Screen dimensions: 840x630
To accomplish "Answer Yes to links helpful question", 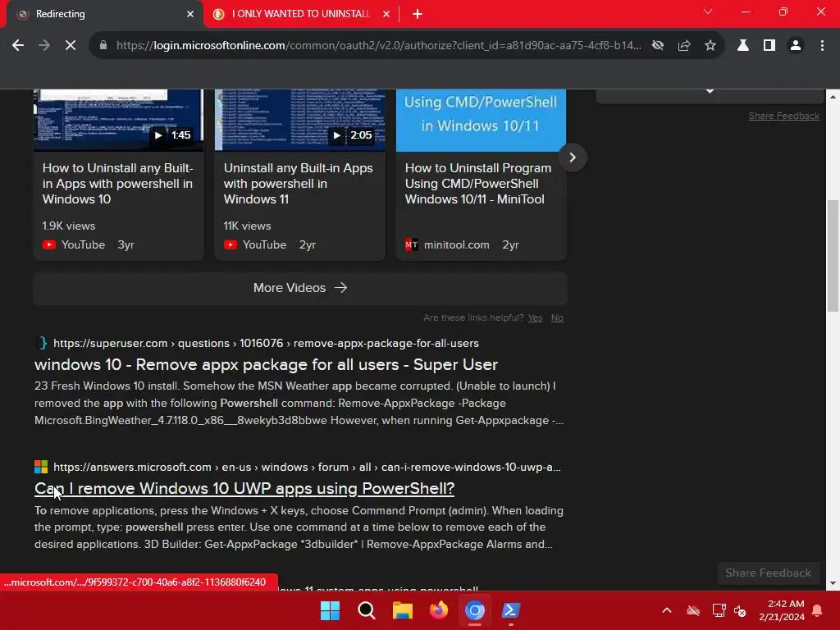I will [535, 317].
